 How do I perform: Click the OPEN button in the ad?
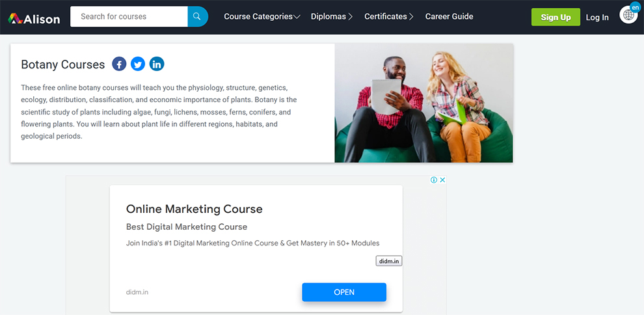pos(344,292)
